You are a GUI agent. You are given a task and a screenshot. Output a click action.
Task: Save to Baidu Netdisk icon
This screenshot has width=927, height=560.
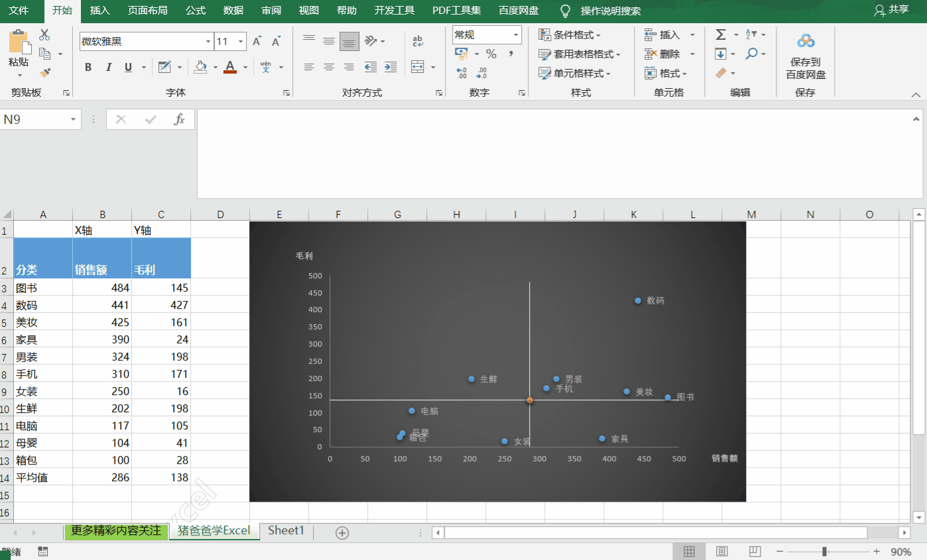pyautogui.click(x=806, y=41)
